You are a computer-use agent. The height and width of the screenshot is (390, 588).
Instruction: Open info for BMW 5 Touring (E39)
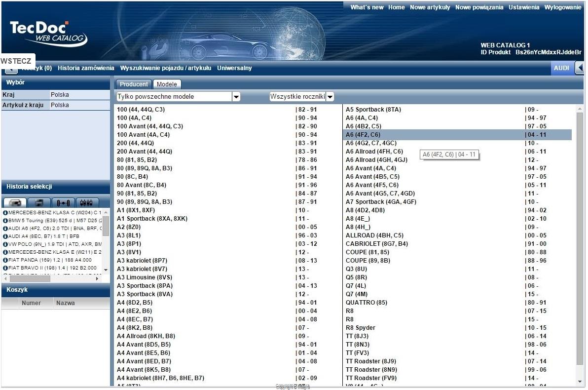5,220
